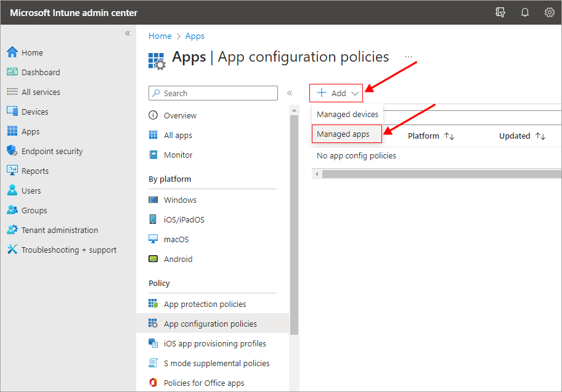Image resolution: width=562 pixels, height=392 pixels.
Task: Expand the Add dropdown button
Action: [x=336, y=93]
